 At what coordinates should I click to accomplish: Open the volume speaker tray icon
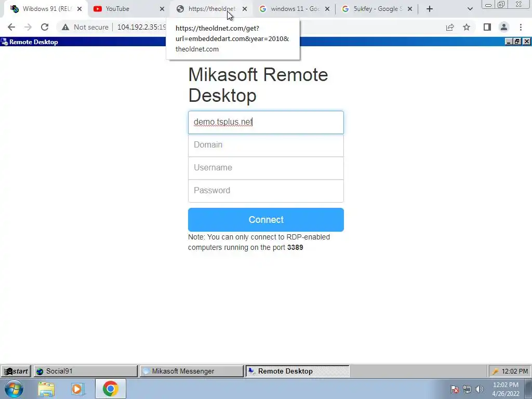tap(479, 389)
